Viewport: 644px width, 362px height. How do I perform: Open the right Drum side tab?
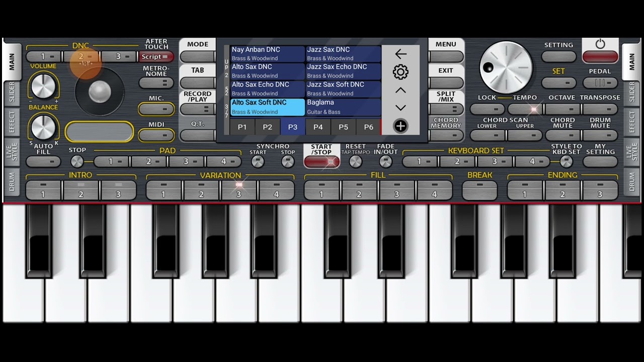pyautogui.click(x=632, y=182)
